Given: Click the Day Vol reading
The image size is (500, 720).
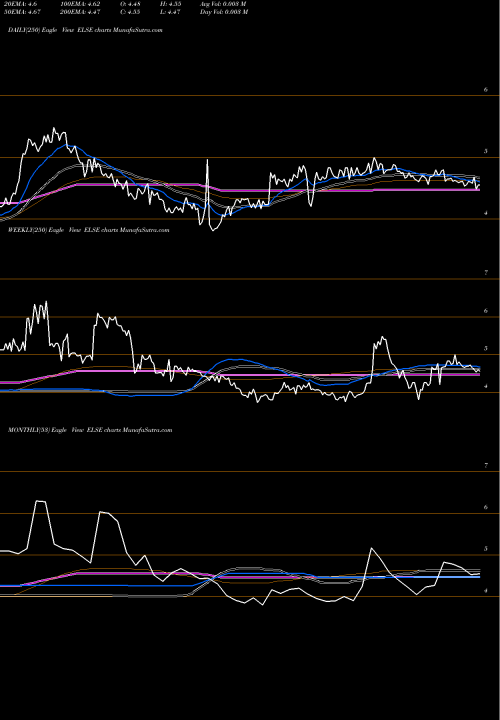Looking at the screenshot, I should coord(224,12).
